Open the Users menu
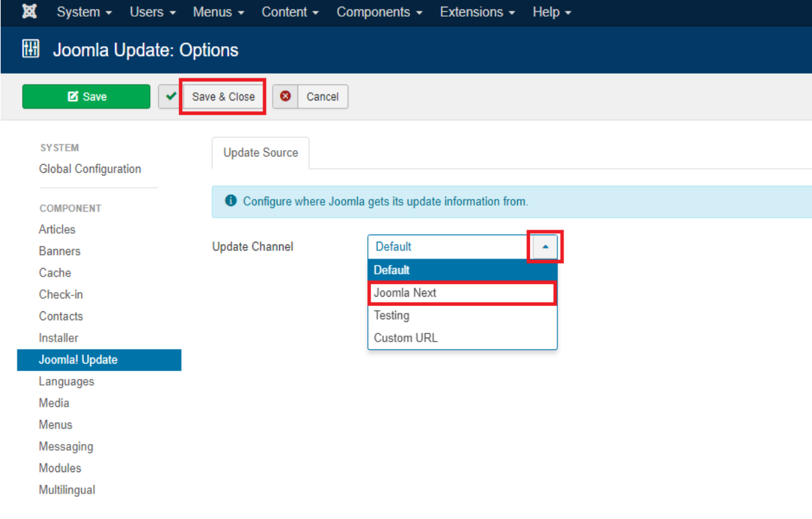 point(153,12)
